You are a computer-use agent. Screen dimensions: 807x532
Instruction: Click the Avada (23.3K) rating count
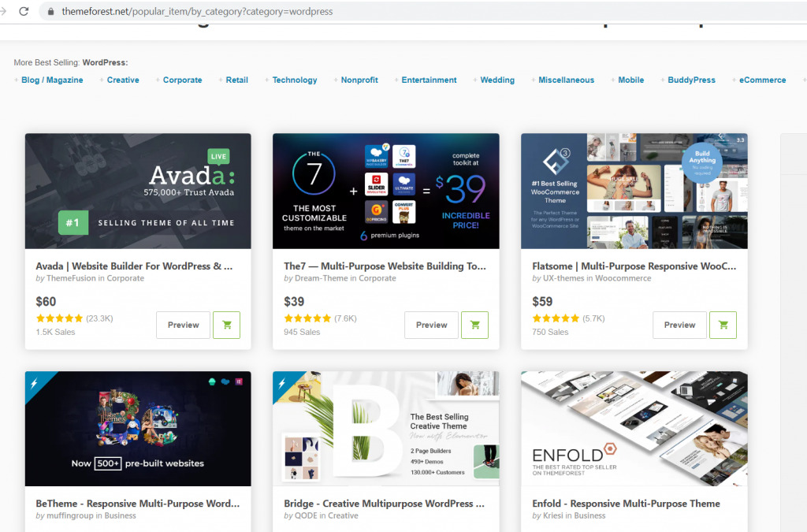[x=99, y=318]
